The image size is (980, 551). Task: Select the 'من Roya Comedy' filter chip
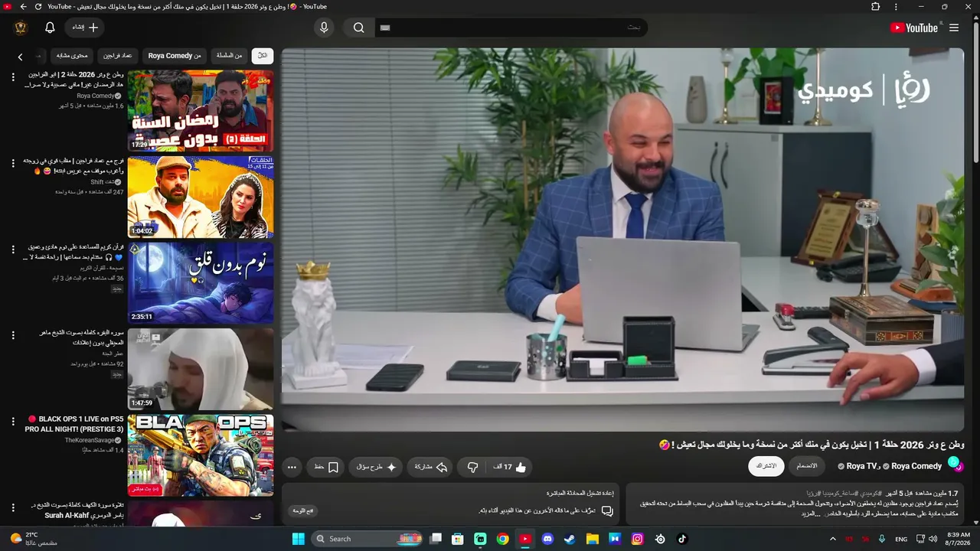point(175,56)
